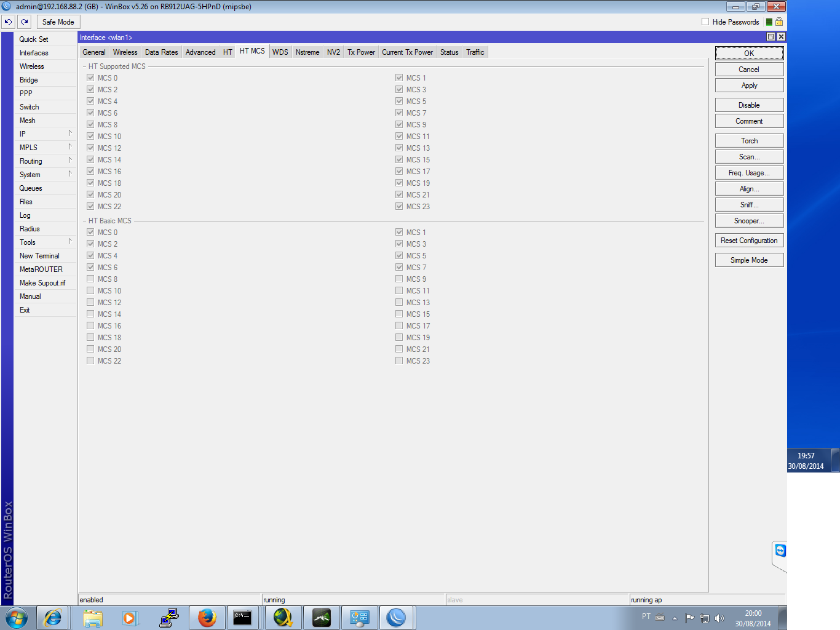Collapse the HT Basic MCS section

click(85, 221)
